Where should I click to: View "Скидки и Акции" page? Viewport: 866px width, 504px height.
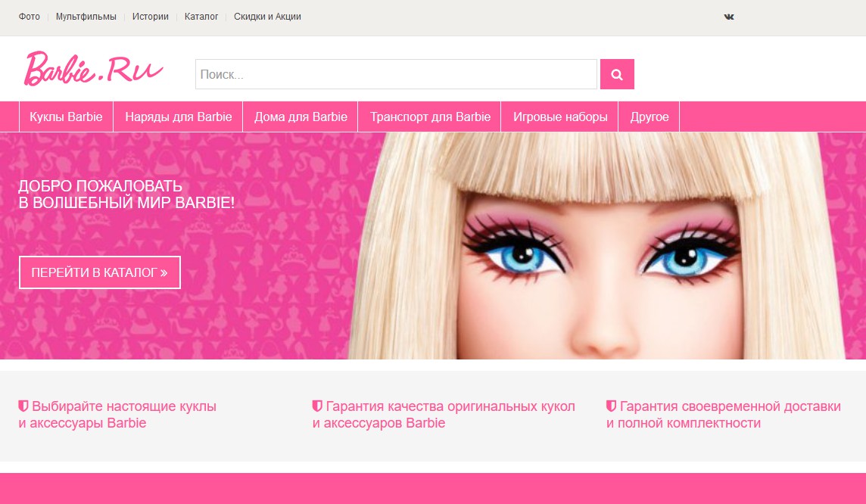(267, 17)
